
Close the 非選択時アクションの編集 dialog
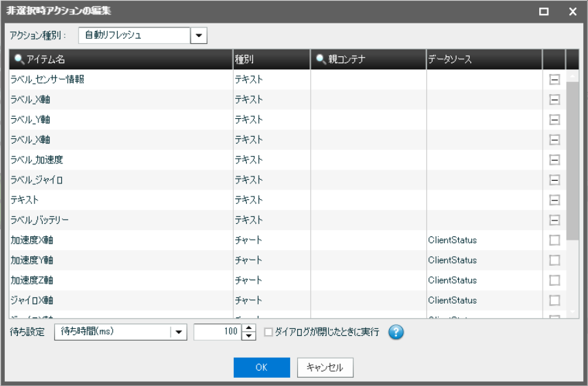pyautogui.click(x=572, y=12)
